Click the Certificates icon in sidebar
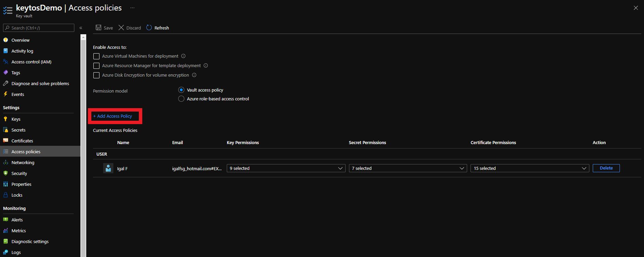 click(x=5, y=141)
